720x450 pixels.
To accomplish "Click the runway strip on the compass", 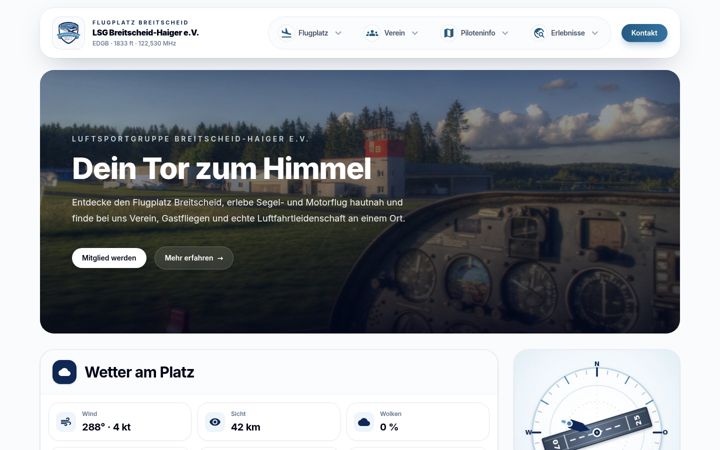I will pos(599,431).
